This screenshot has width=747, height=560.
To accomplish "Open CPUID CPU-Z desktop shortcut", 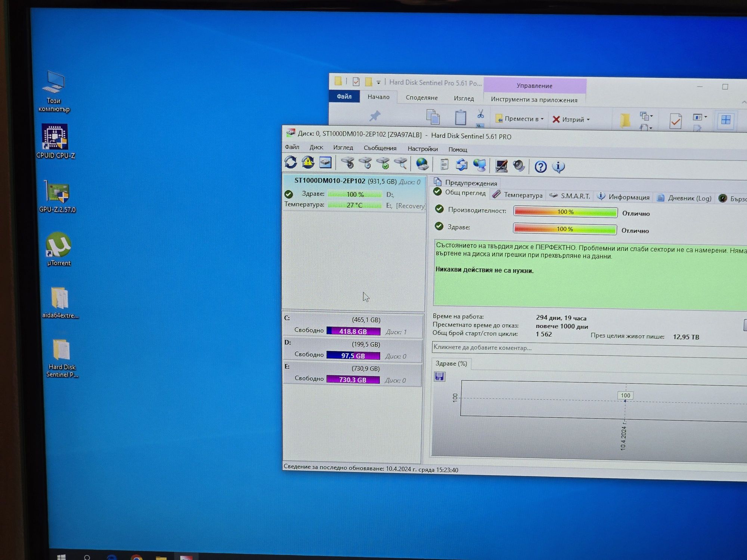I will [x=55, y=142].
